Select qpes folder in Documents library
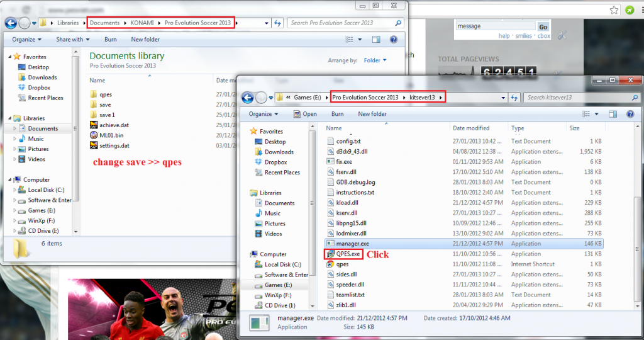Screen dimensions: 644x340 click(101, 94)
